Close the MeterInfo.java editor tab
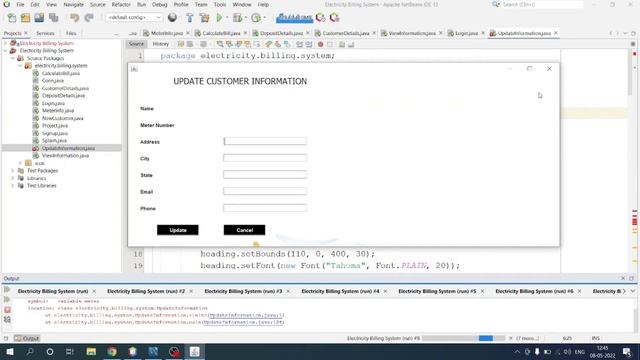Viewport: 640px width, 360px height. click(188, 33)
